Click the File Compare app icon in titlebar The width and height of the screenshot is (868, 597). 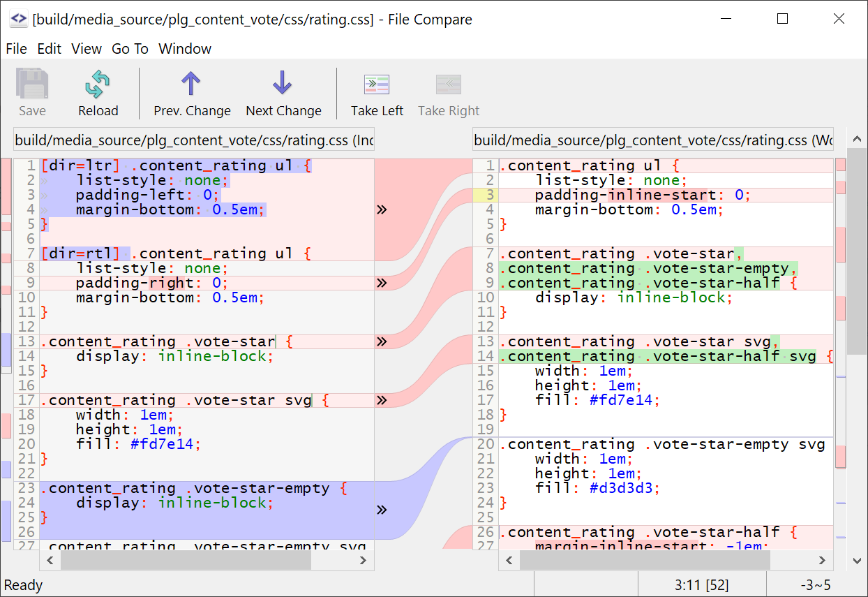tap(18, 19)
